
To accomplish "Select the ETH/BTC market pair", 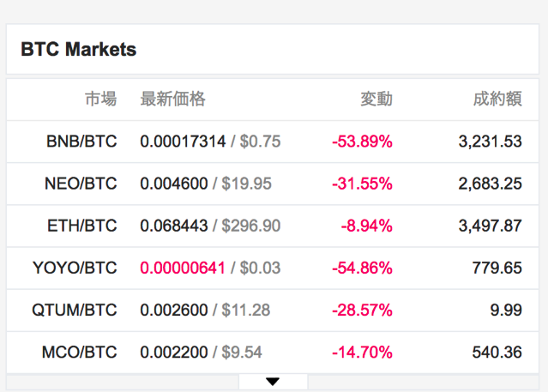I will (x=81, y=226).
